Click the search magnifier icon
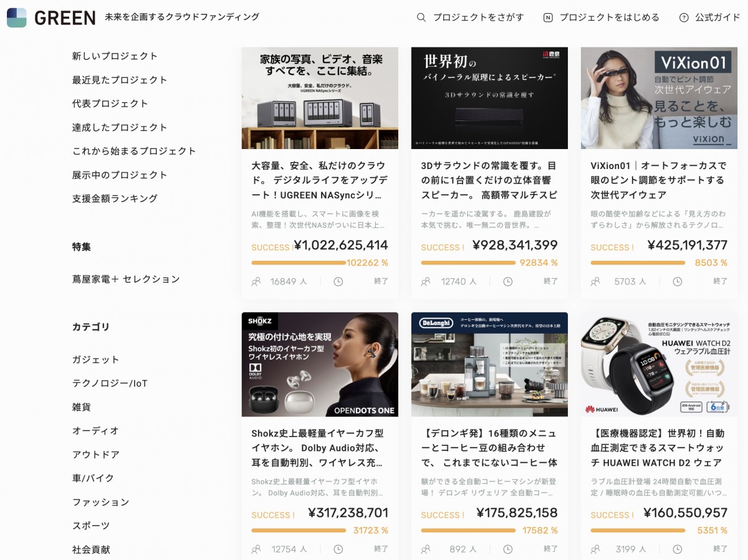 (x=421, y=17)
